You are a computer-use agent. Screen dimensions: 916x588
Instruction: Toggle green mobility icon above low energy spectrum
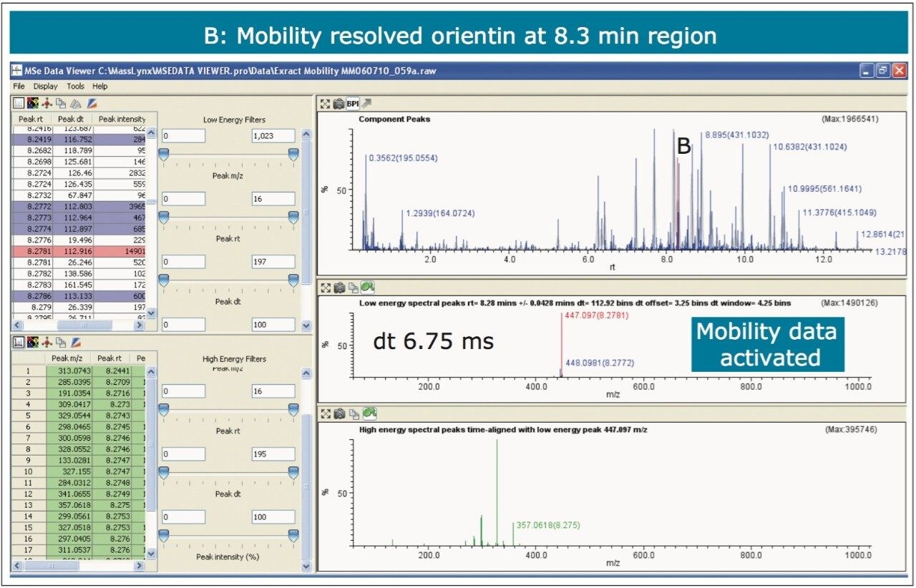coord(366,288)
